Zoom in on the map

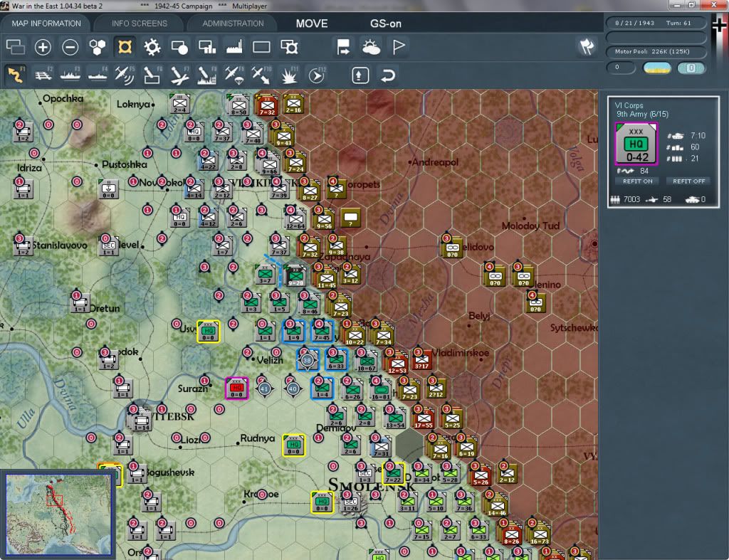(43, 47)
